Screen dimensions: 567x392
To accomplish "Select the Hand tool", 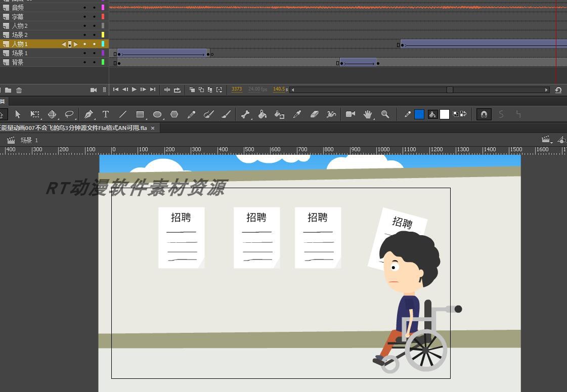I will pyautogui.click(x=368, y=114).
